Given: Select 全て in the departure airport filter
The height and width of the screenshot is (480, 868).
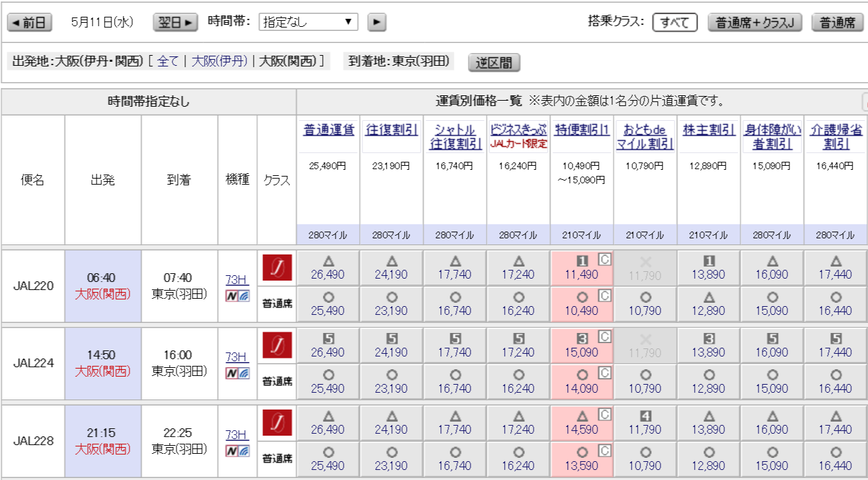Looking at the screenshot, I should point(168,61).
